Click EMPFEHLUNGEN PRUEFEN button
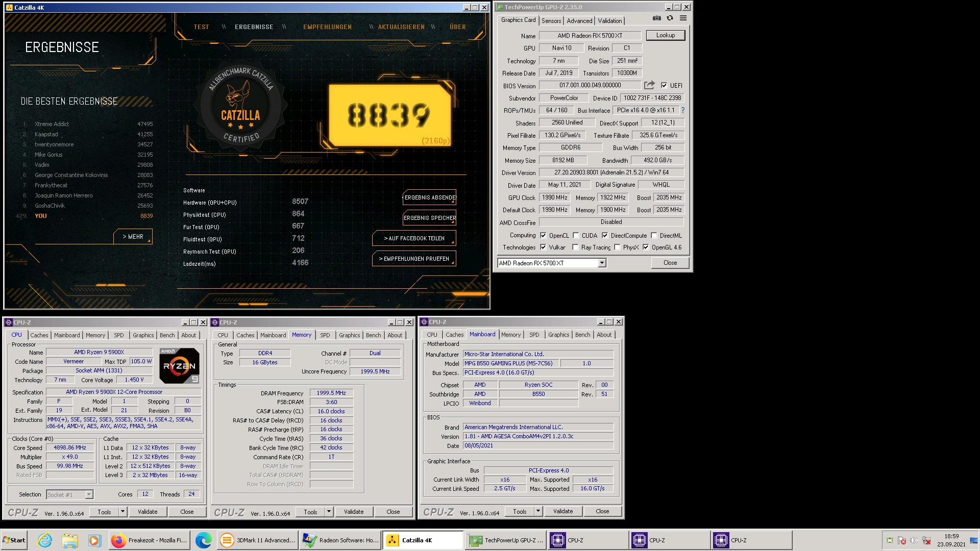This screenshot has width=980, height=551. tap(414, 259)
